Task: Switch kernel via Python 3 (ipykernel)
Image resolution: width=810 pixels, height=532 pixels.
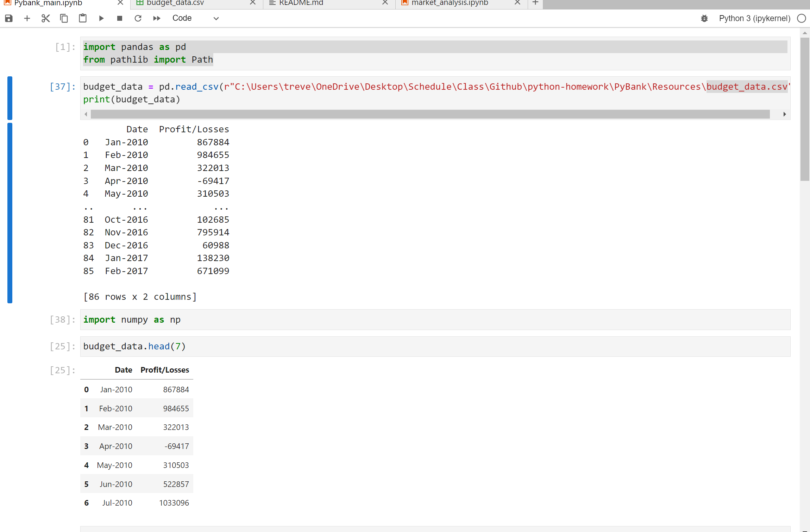Action: pos(754,18)
